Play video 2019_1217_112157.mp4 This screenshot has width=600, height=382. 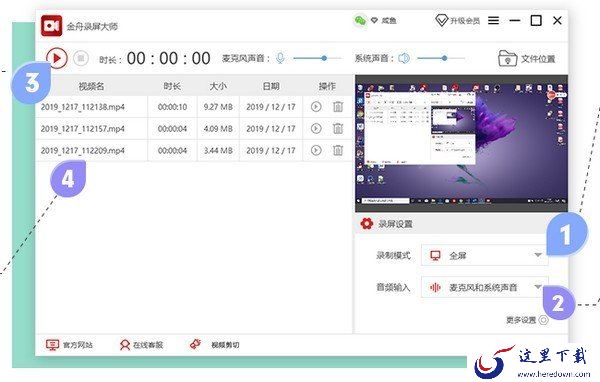coord(316,129)
